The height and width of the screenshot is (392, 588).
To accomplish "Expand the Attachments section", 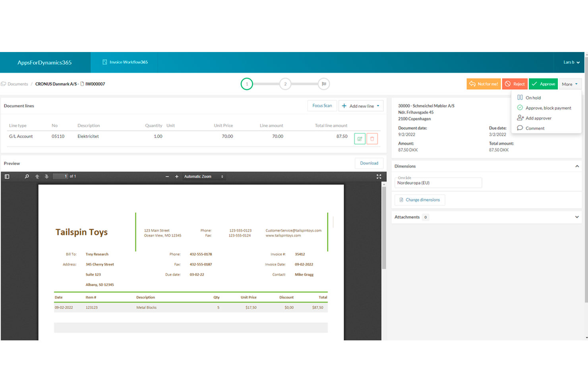I will 577,217.
